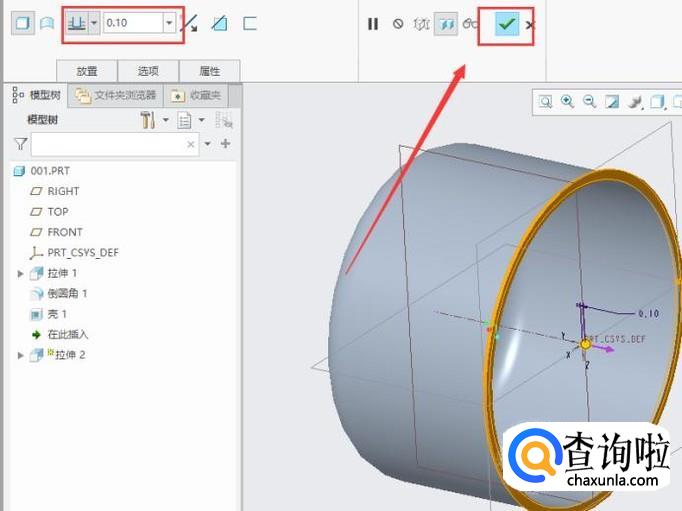This screenshot has width=682, height=511.
Task: Select the attached preview mode
Action: 446,24
